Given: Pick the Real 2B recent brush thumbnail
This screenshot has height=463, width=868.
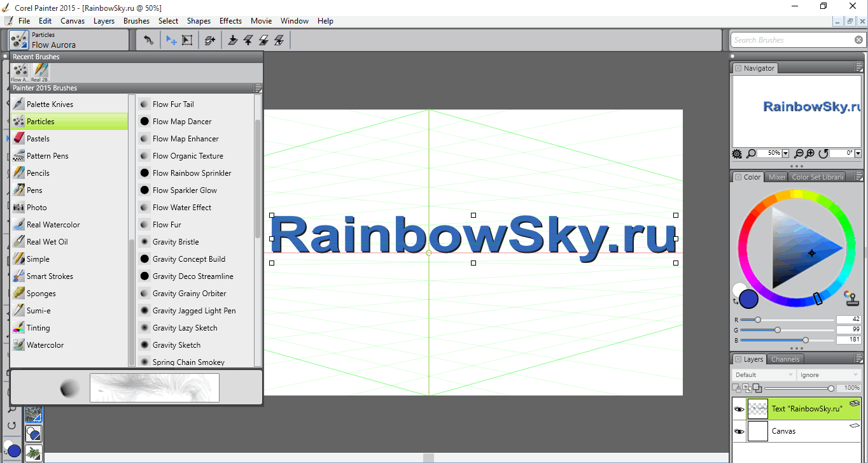Looking at the screenshot, I should click(x=40, y=72).
